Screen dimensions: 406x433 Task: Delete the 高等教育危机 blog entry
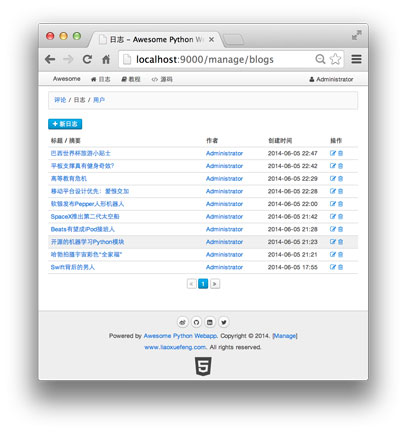click(340, 179)
